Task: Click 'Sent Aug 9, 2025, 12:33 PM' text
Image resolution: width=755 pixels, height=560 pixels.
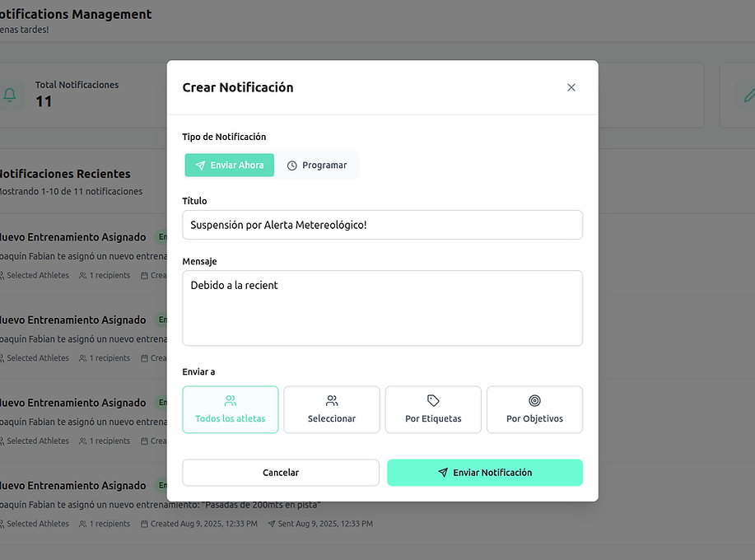Action: pos(325,524)
